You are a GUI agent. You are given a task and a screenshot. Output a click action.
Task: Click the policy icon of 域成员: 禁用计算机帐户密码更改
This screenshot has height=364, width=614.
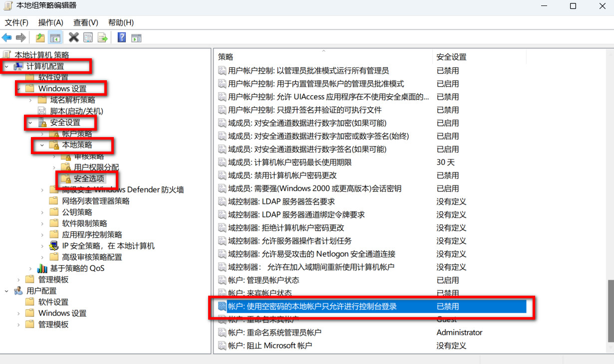click(x=222, y=176)
